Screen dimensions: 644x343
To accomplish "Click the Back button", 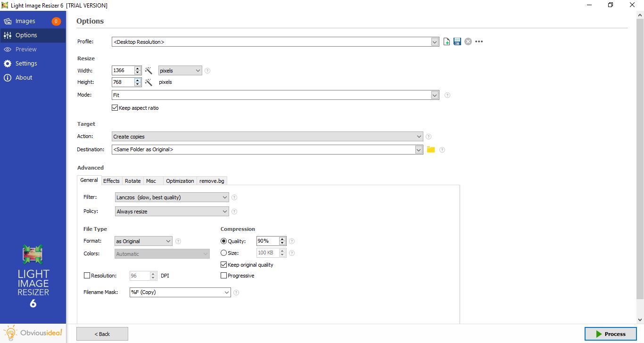I will (102, 334).
